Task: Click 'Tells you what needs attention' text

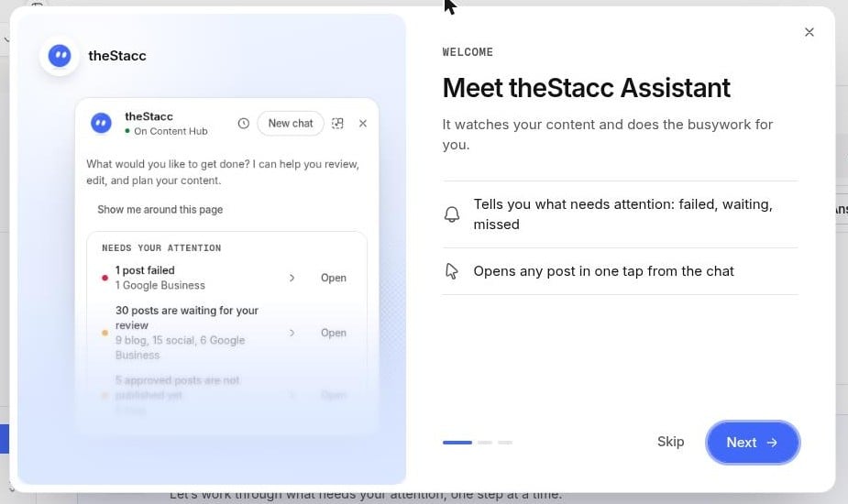Action: (623, 214)
